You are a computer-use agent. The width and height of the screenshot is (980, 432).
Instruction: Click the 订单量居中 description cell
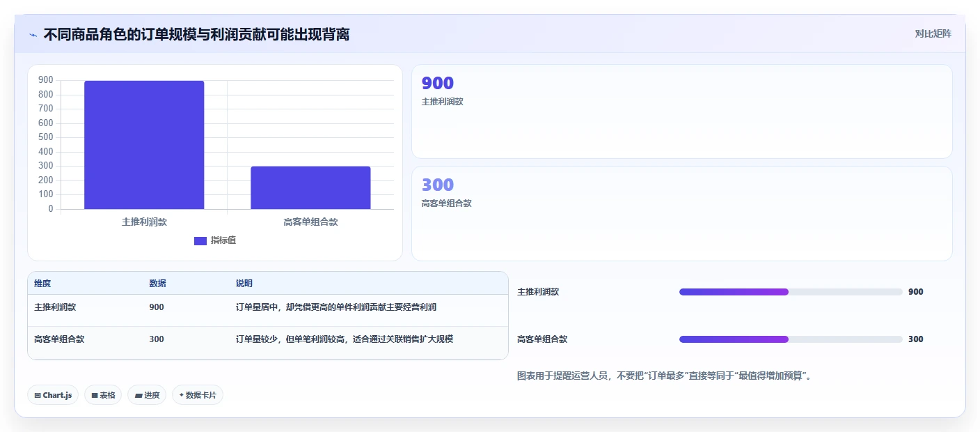tap(336, 307)
